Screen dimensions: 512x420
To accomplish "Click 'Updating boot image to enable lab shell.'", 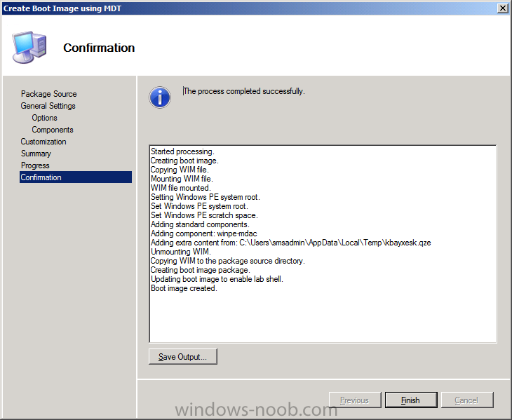I will tap(217, 279).
